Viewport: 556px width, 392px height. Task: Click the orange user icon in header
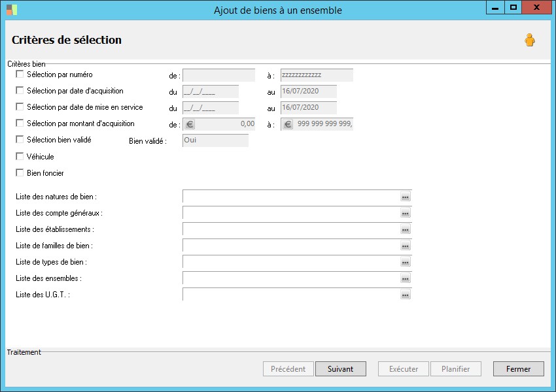529,41
